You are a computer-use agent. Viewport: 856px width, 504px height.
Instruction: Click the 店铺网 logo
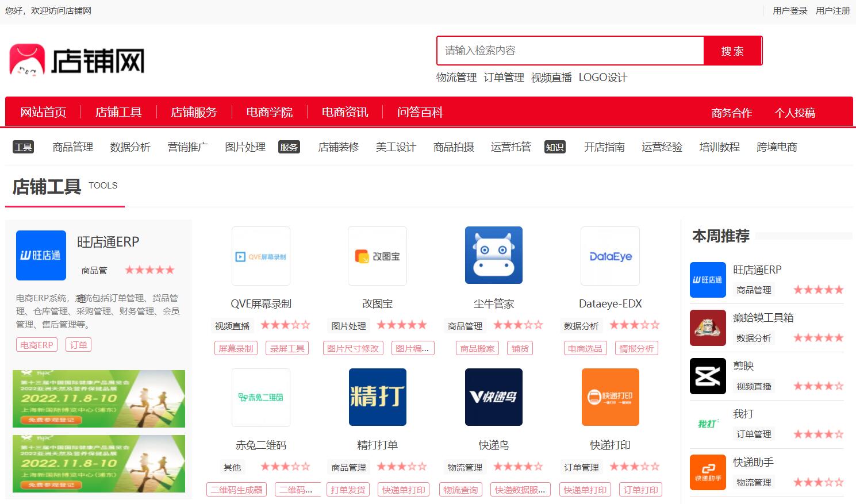[77, 60]
